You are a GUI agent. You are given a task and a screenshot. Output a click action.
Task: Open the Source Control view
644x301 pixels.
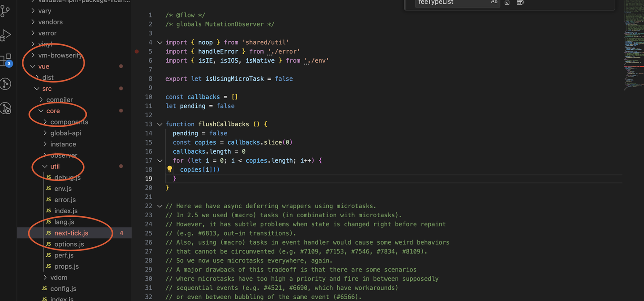(5, 11)
